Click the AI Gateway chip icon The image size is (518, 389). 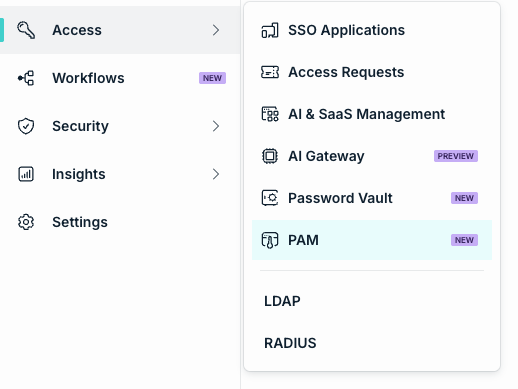point(270,156)
